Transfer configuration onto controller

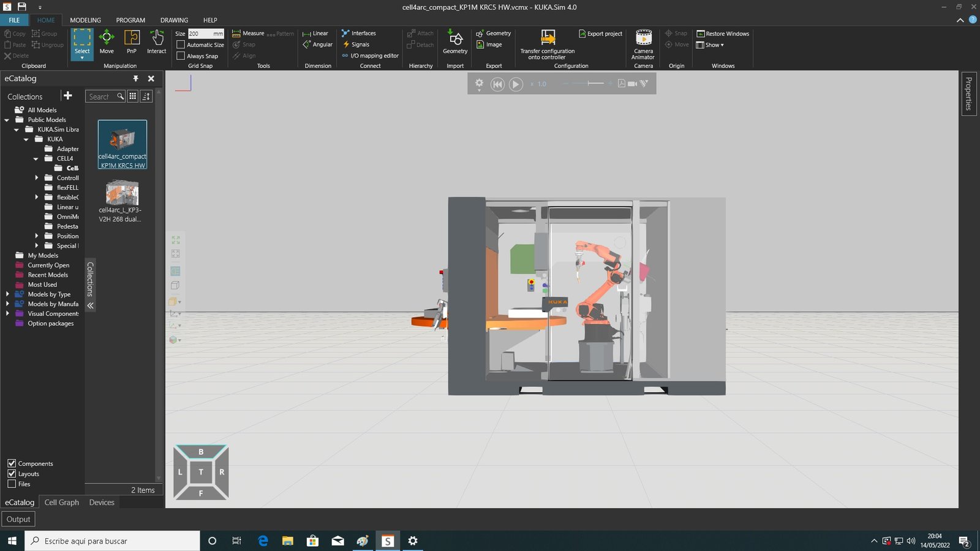[x=548, y=45]
